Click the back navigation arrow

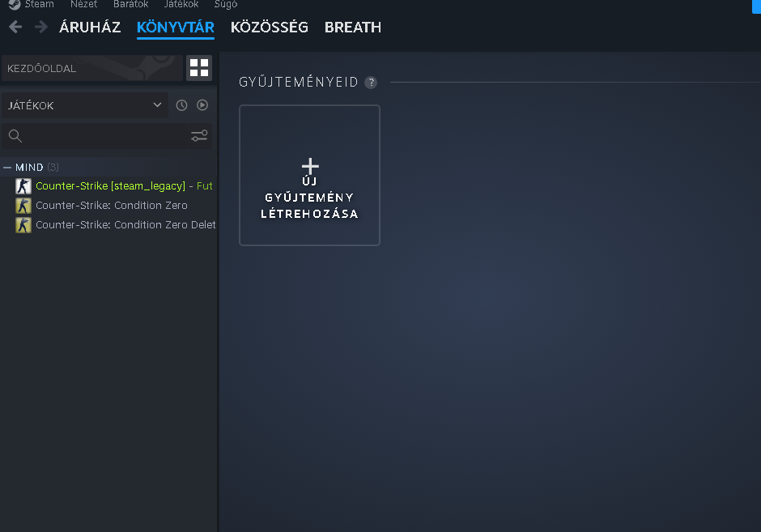(15, 27)
